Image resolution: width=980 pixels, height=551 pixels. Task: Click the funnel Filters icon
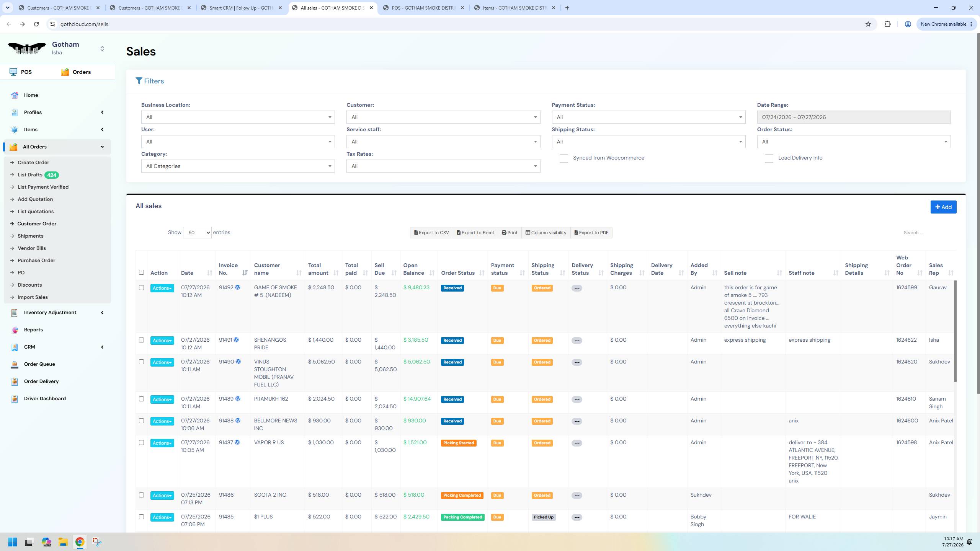(139, 81)
